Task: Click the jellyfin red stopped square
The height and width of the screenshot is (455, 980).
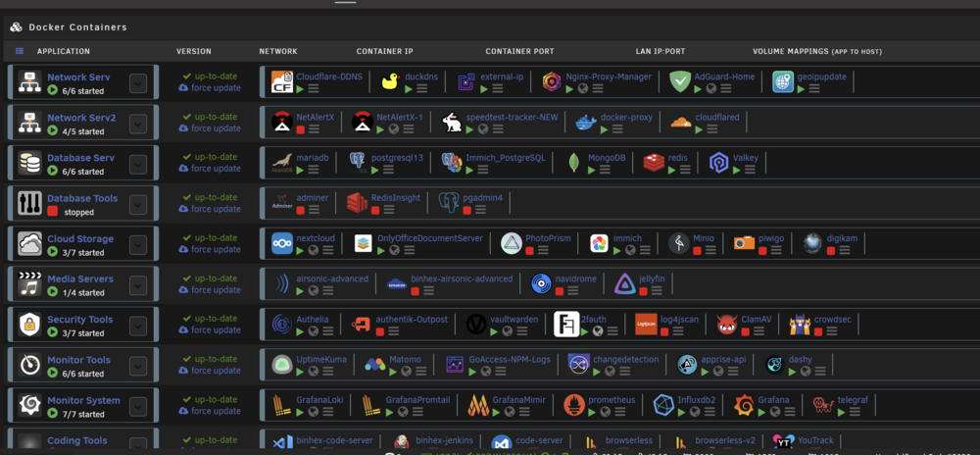Action: pos(643,290)
